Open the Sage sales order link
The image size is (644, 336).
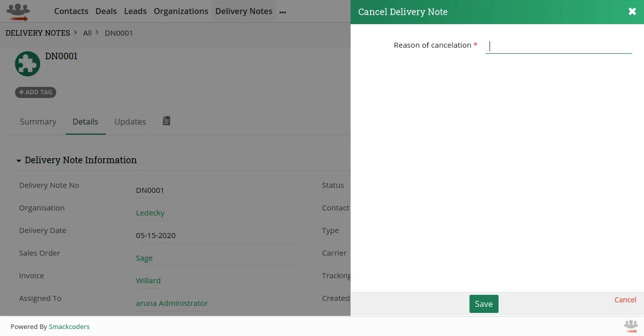[144, 258]
